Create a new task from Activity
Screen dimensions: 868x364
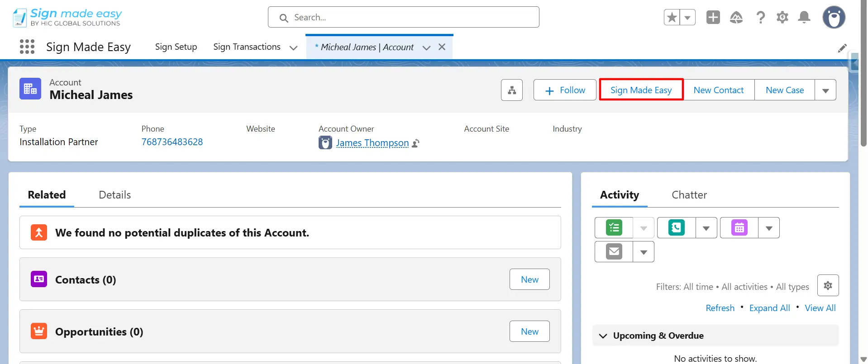point(614,227)
